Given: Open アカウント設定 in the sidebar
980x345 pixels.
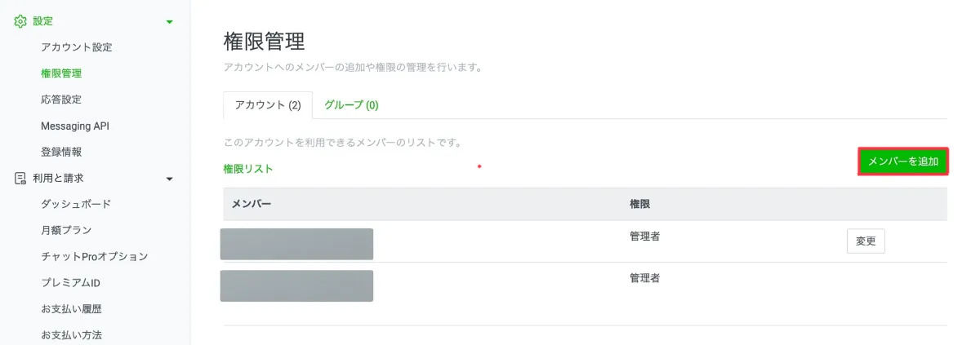Looking at the screenshot, I should (x=77, y=47).
